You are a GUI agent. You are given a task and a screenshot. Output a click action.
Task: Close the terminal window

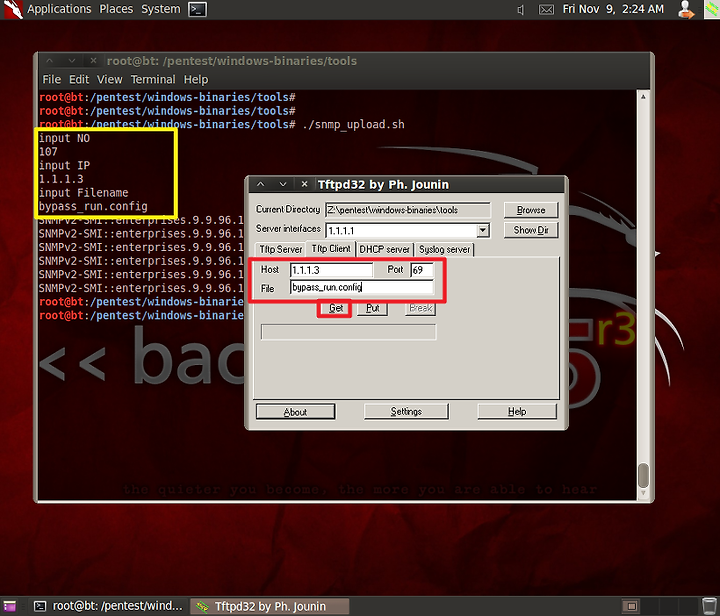pos(93,61)
